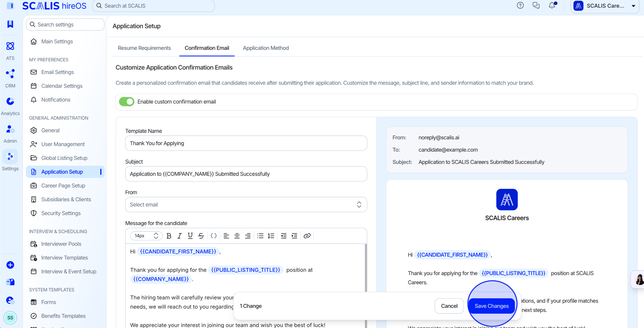Disable custom confirmation email toggle

tap(127, 102)
